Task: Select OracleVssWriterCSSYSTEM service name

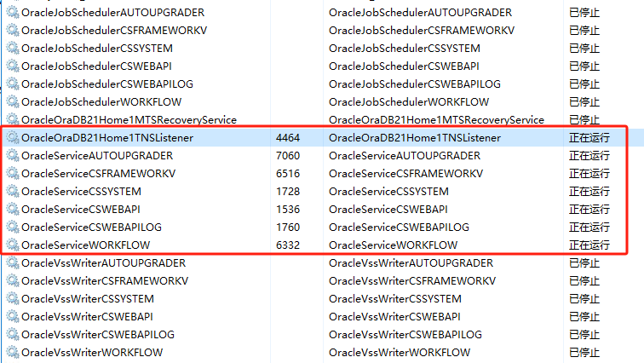Action: pyautogui.click(x=88, y=298)
